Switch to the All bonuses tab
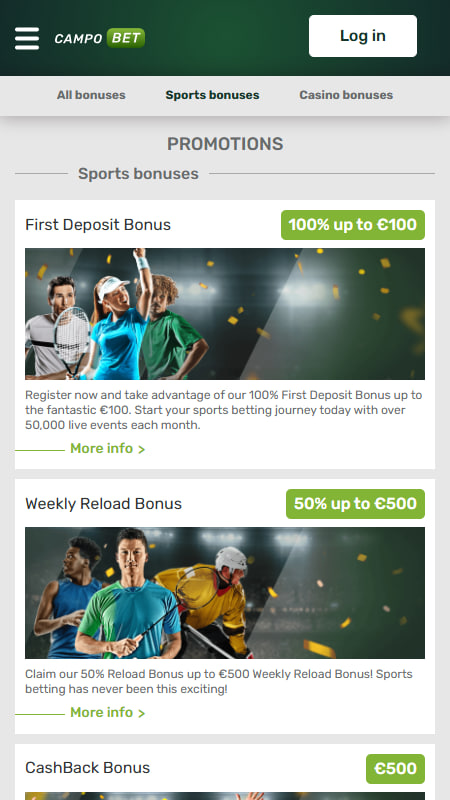 91,95
